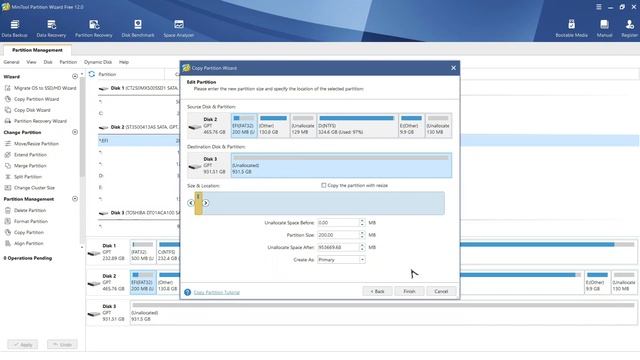The width and height of the screenshot is (640, 360).
Task: Click the help question mark icon in dialog
Action: pos(187,292)
